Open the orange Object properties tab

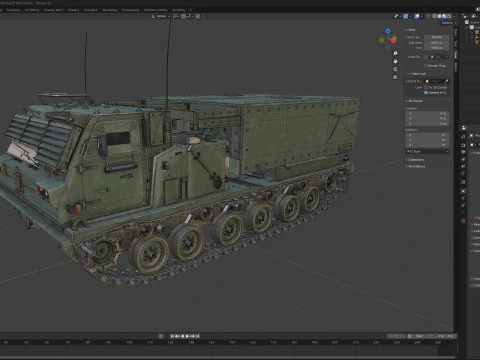pyautogui.click(x=463, y=191)
